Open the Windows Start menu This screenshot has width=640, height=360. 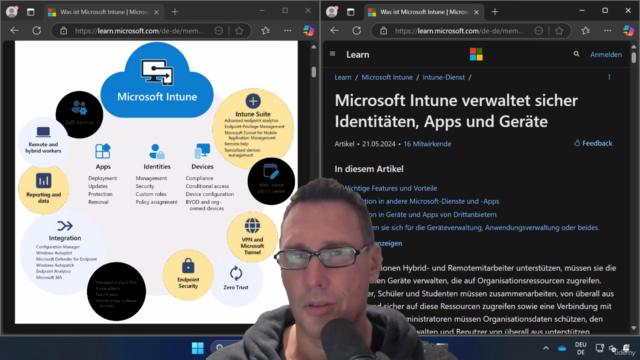click(x=198, y=348)
